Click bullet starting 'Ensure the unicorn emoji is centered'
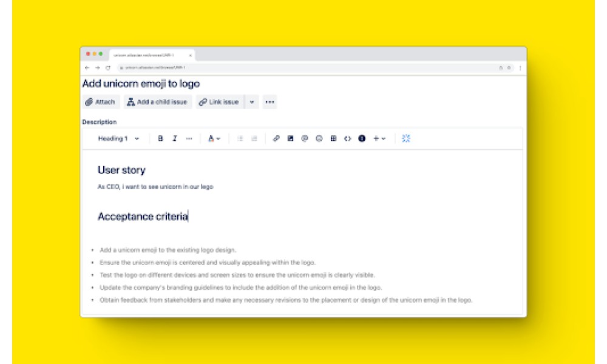The image size is (607, 364). pos(208,262)
